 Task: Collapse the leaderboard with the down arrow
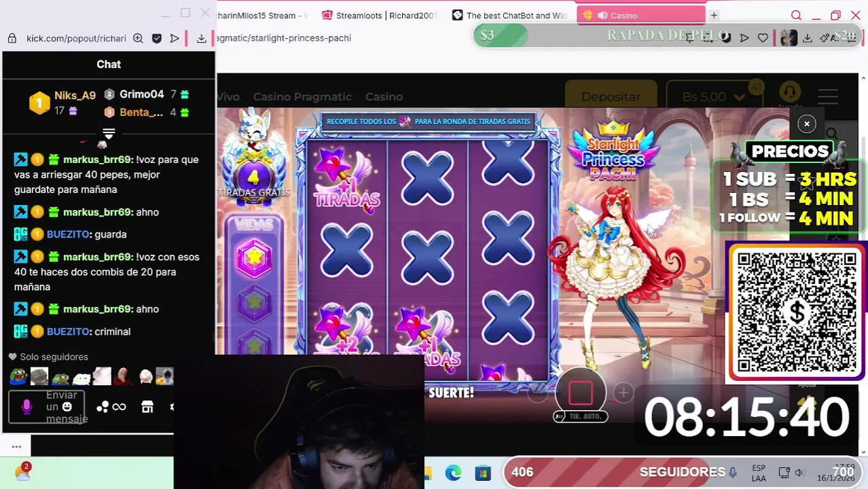click(x=109, y=133)
